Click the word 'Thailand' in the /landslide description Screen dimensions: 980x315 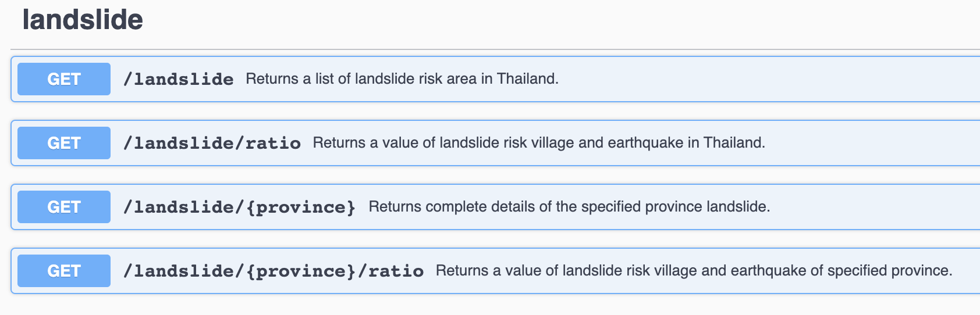pyautogui.click(x=527, y=79)
